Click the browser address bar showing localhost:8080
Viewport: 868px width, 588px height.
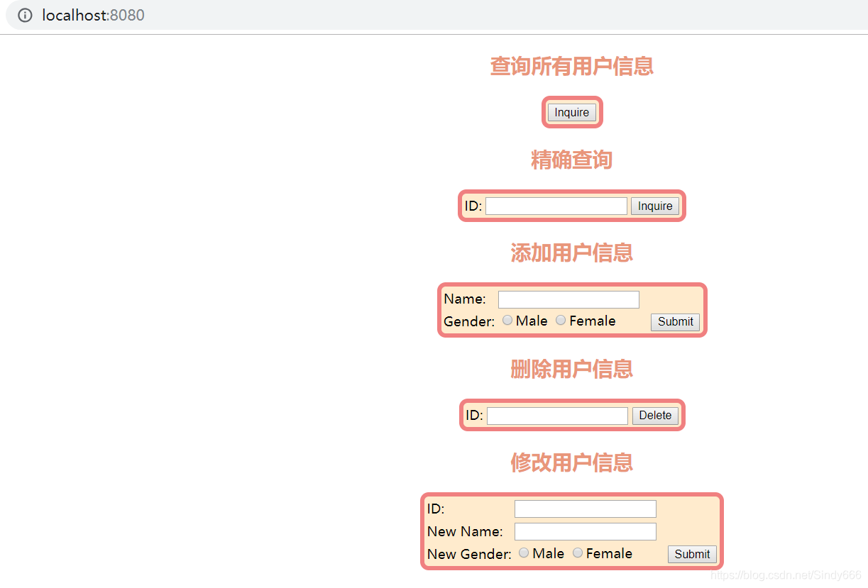click(92, 15)
